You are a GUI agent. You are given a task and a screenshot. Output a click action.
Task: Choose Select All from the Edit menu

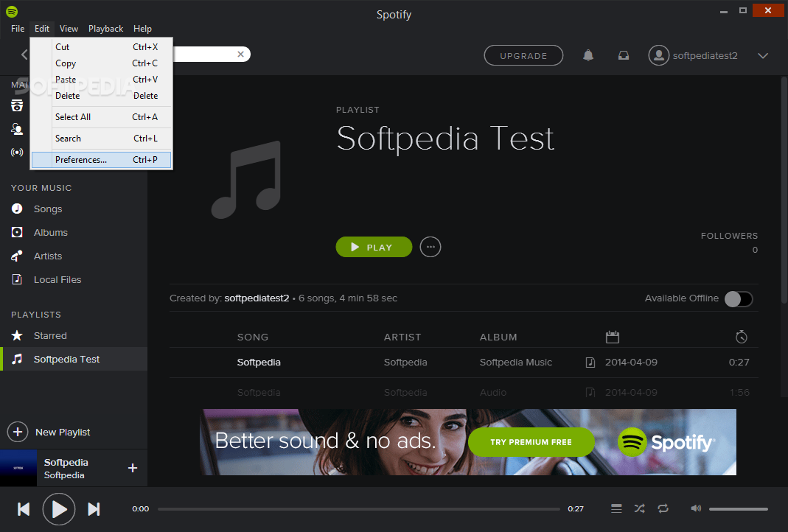tap(102, 117)
